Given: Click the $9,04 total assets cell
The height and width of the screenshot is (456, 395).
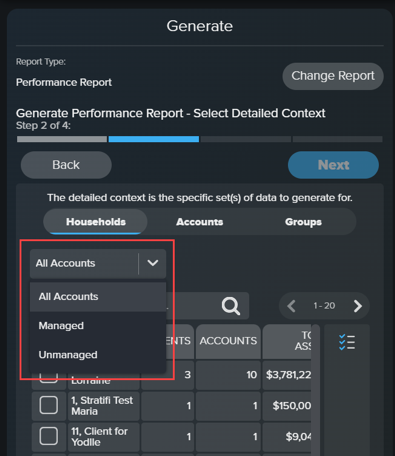Looking at the screenshot, I should click(x=287, y=436).
